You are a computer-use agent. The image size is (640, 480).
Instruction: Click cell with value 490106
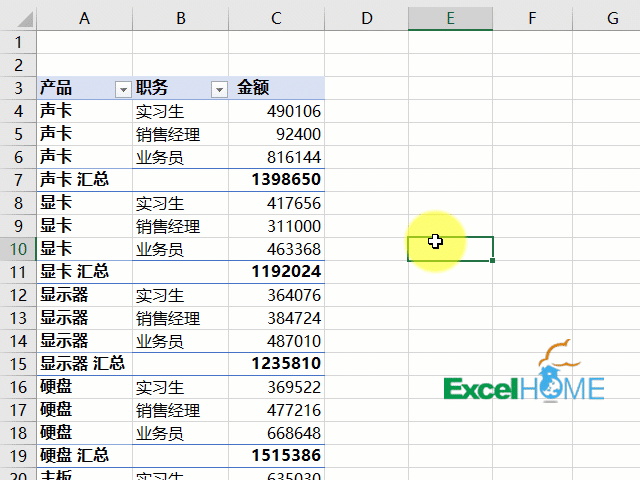[276, 111]
